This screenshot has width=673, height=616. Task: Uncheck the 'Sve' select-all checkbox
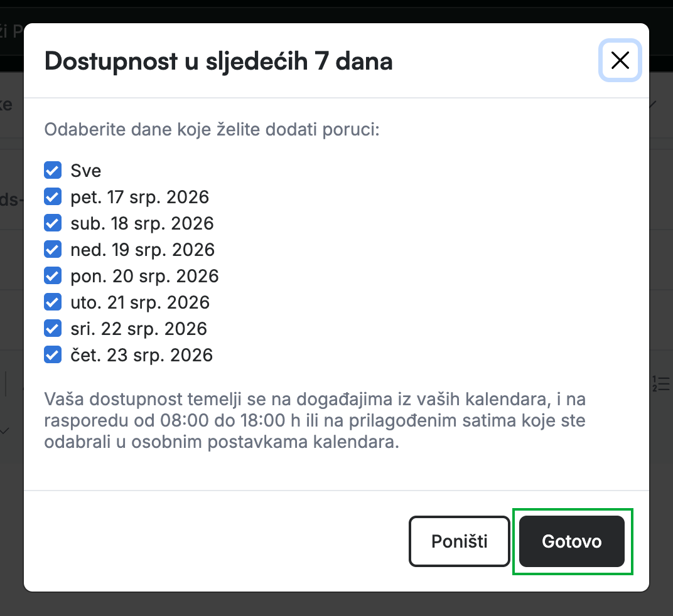point(53,170)
